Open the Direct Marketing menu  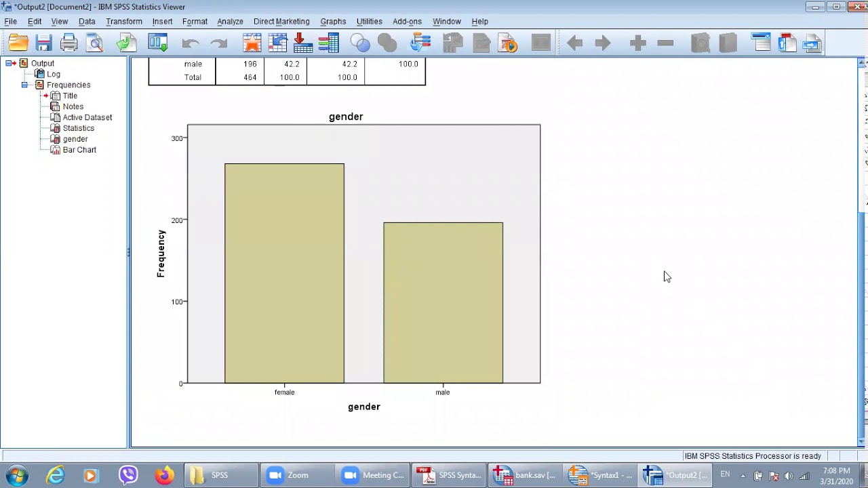point(281,22)
